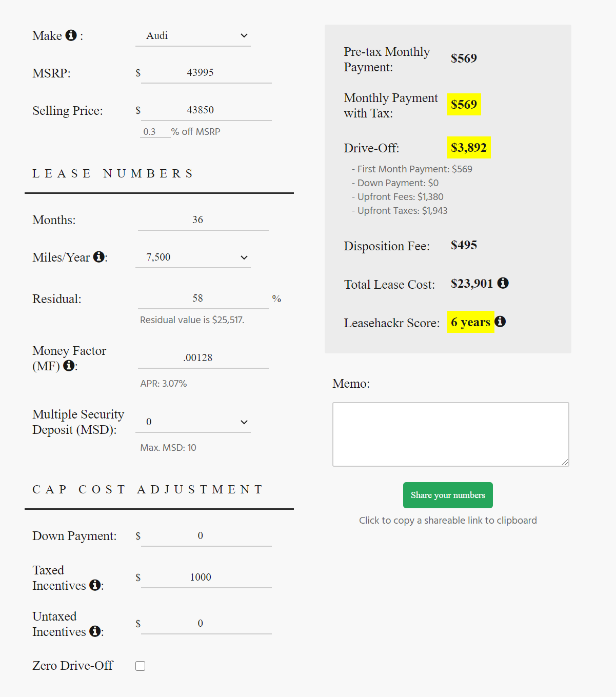The width and height of the screenshot is (616, 697).
Task: Open the Make dropdown showing Audi
Action: pyautogui.click(x=193, y=35)
